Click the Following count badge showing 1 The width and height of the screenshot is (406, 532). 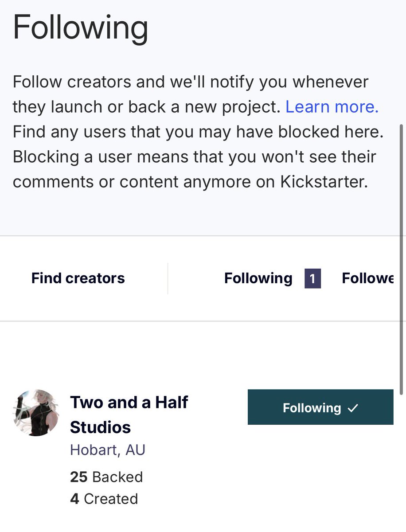[312, 278]
